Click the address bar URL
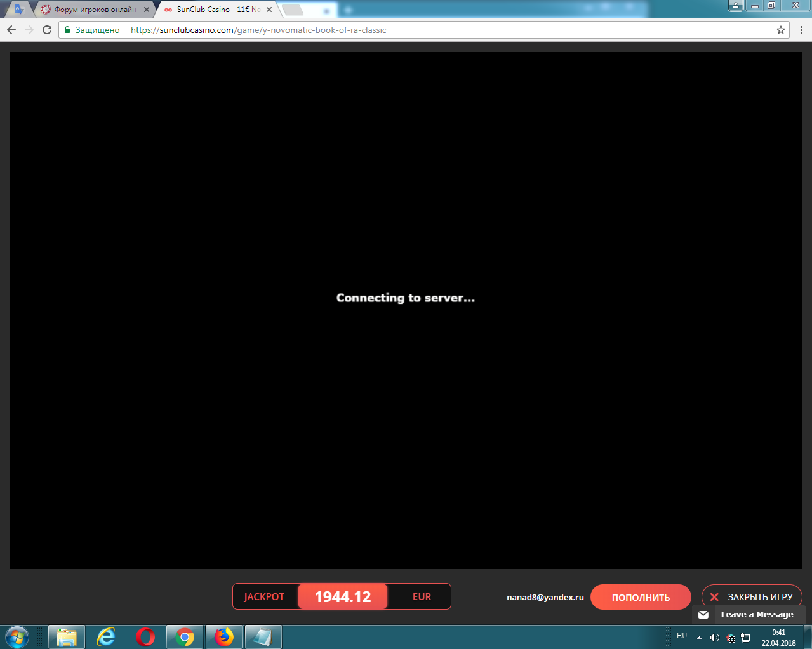 (258, 30)
